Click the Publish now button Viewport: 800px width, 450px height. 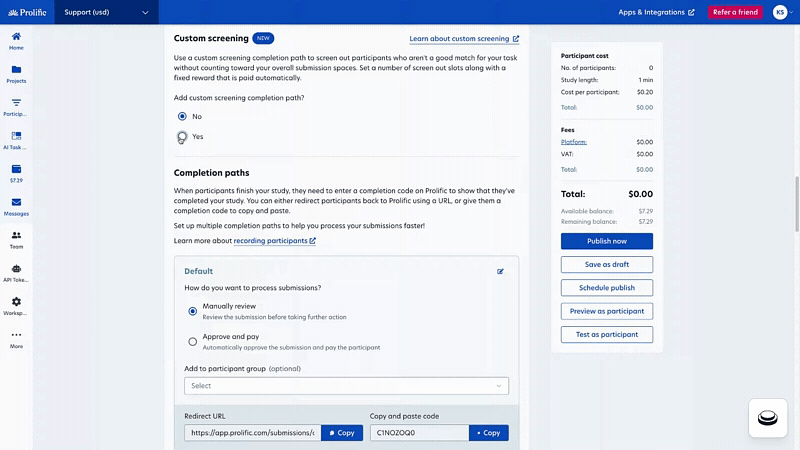click(607, 241)
